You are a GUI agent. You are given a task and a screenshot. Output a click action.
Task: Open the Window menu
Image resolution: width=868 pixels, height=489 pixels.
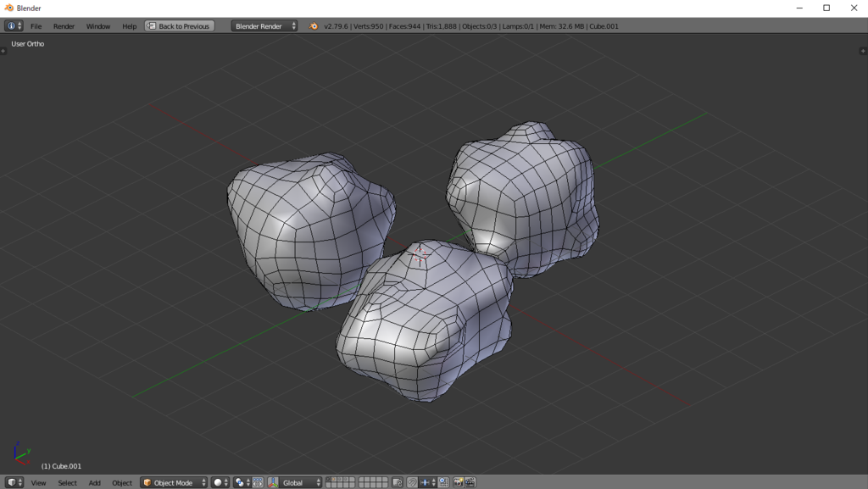(98, 26)
